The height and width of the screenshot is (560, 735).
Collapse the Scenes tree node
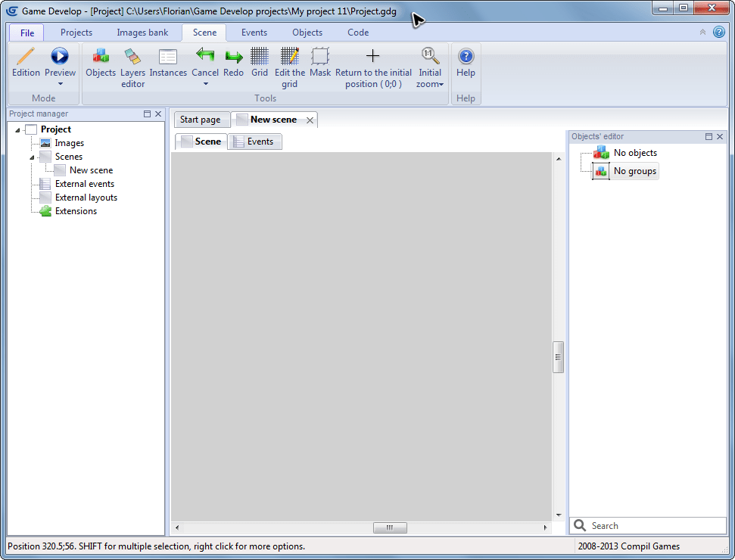click(33, 157)
